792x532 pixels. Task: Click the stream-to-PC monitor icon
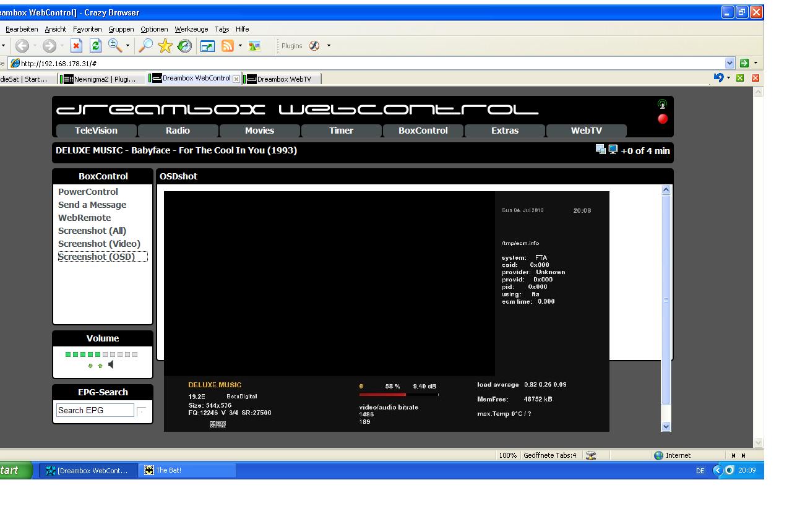coord(613,149)
